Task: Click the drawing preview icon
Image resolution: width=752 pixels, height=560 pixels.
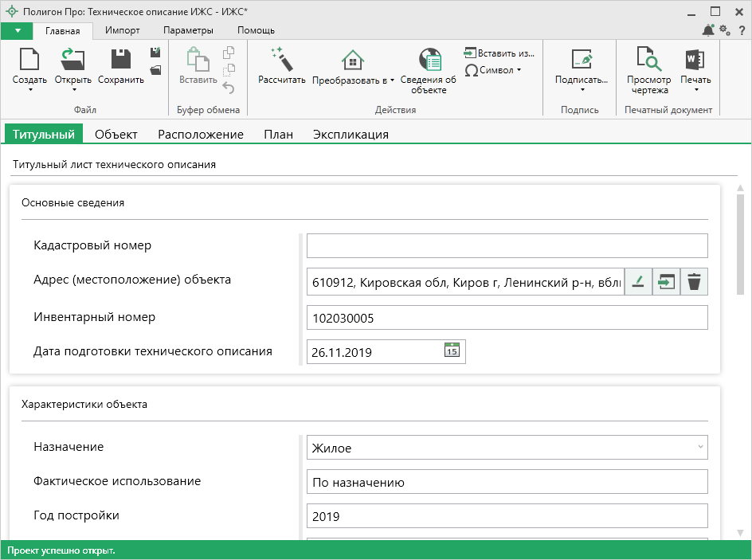Action: (648, 60)
